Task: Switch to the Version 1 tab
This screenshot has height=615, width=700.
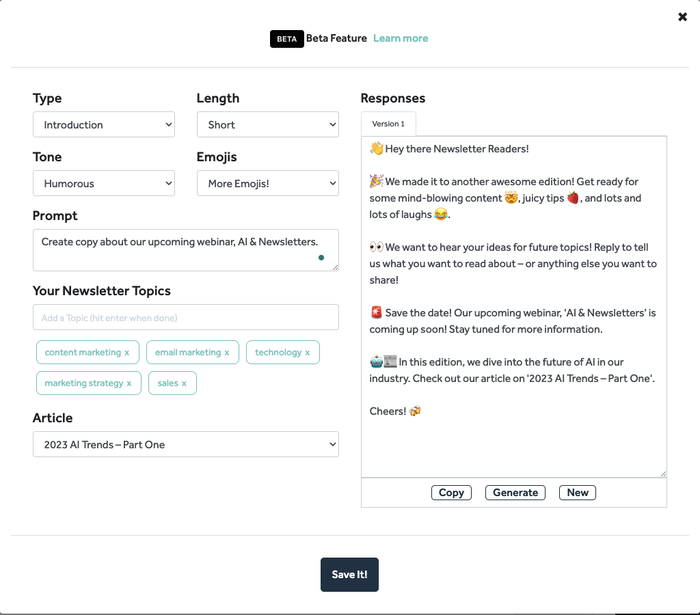Action: [x=388, y=124]
